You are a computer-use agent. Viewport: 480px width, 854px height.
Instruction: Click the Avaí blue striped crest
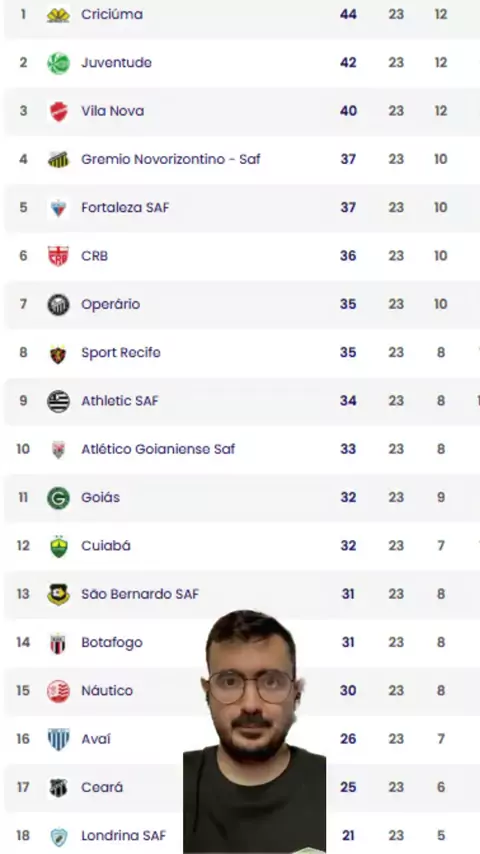pyautogui.click(x=58, y=739)
